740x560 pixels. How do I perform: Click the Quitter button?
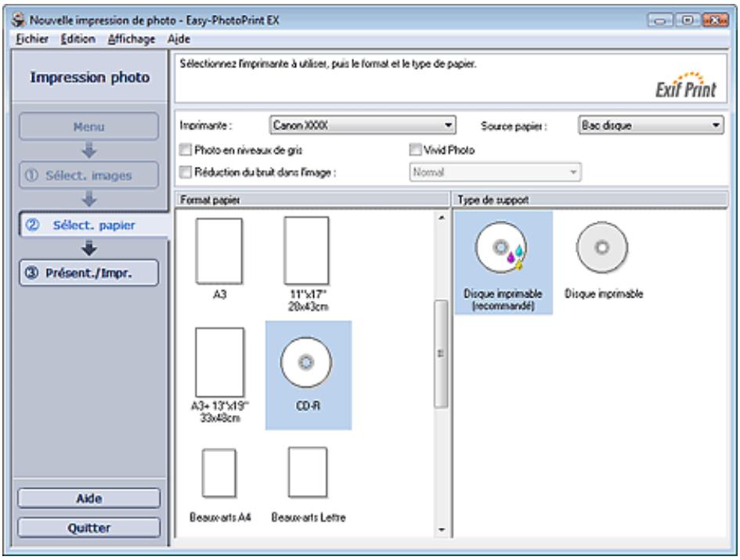(88, 528)
